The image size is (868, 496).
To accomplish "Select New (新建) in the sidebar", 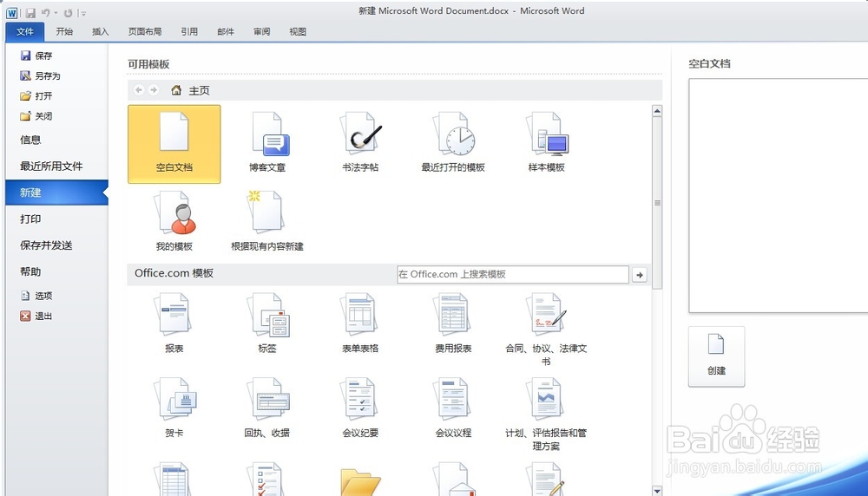I will [x=57, y=193].
